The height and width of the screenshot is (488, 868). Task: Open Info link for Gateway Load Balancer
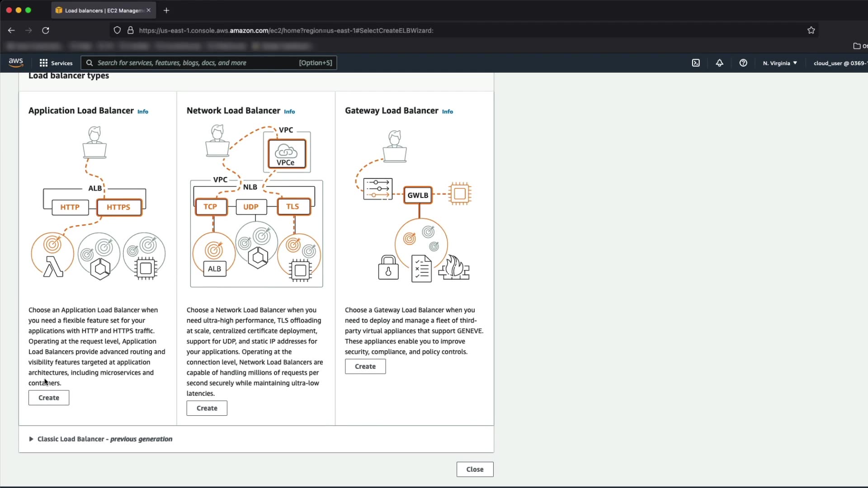[x=448, y=112]
